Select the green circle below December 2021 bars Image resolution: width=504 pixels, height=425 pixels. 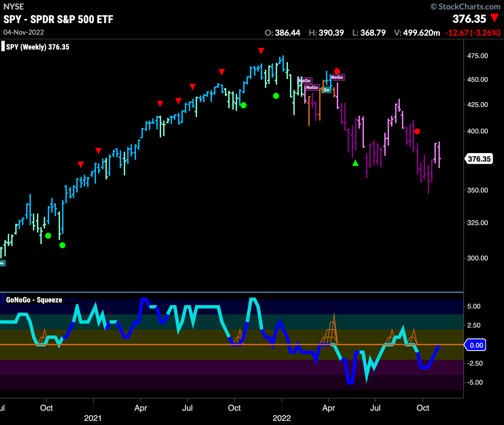click(276, 96)
